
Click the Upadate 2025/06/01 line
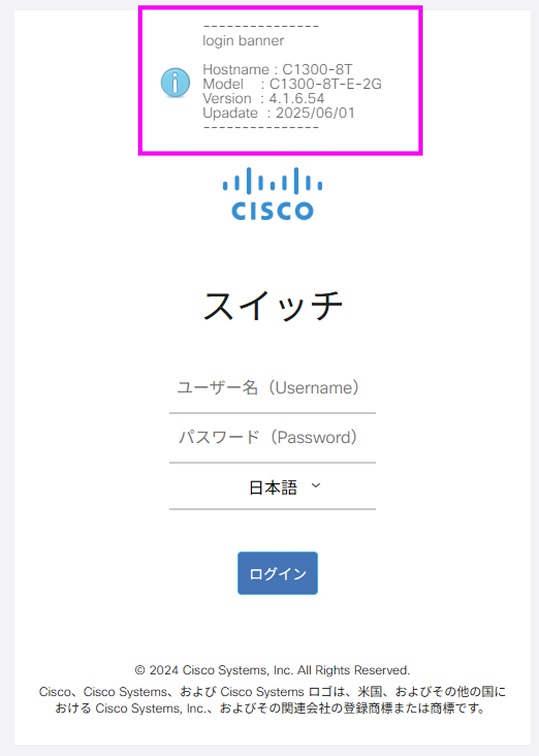(x=279, y=113)
